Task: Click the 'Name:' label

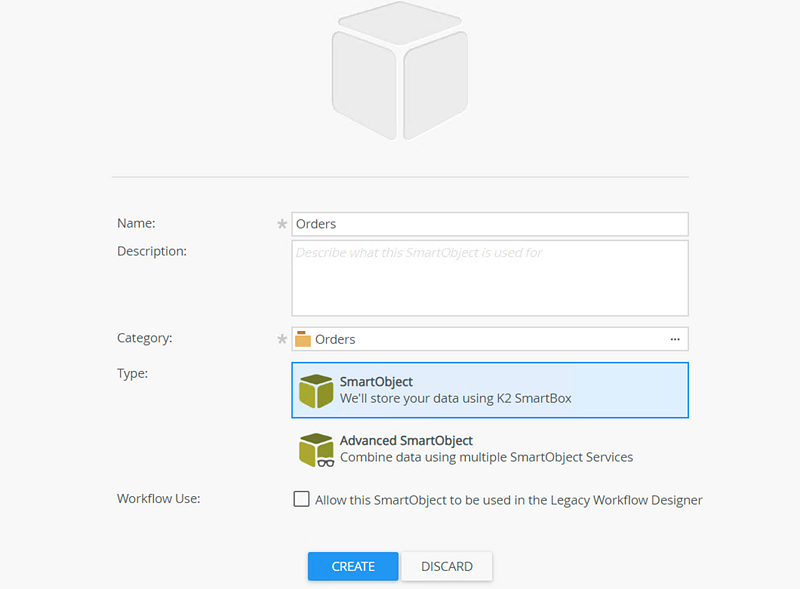Action: [x=136, y=223]
